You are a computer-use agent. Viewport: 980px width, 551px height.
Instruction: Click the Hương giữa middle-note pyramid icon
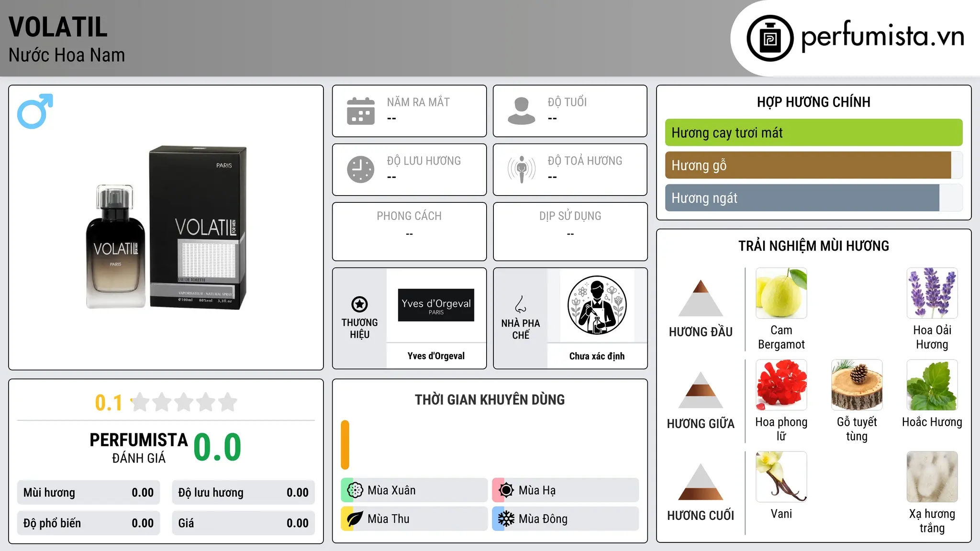701,390
